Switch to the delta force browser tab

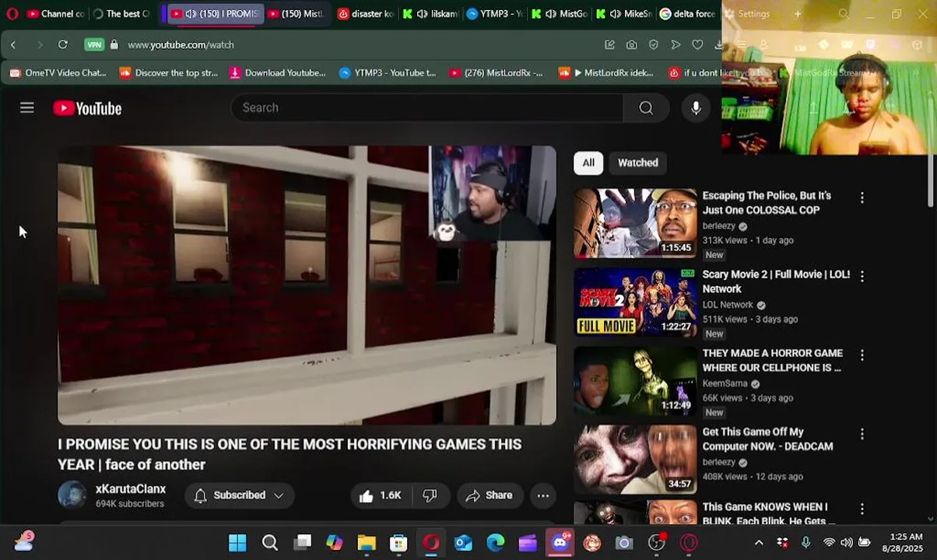688,14
